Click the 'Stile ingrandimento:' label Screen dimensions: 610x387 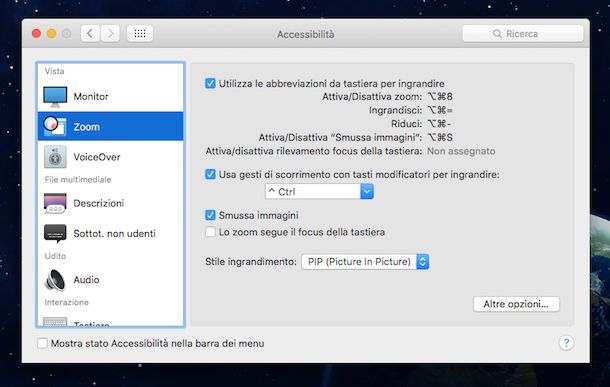[251, 262]
